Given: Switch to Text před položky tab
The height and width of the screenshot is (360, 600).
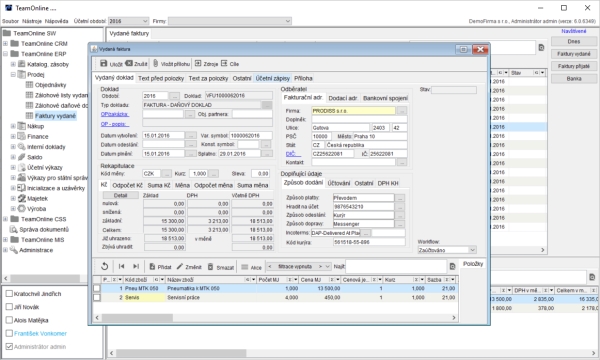Looking at the screenshot, I should coord(161,78).
